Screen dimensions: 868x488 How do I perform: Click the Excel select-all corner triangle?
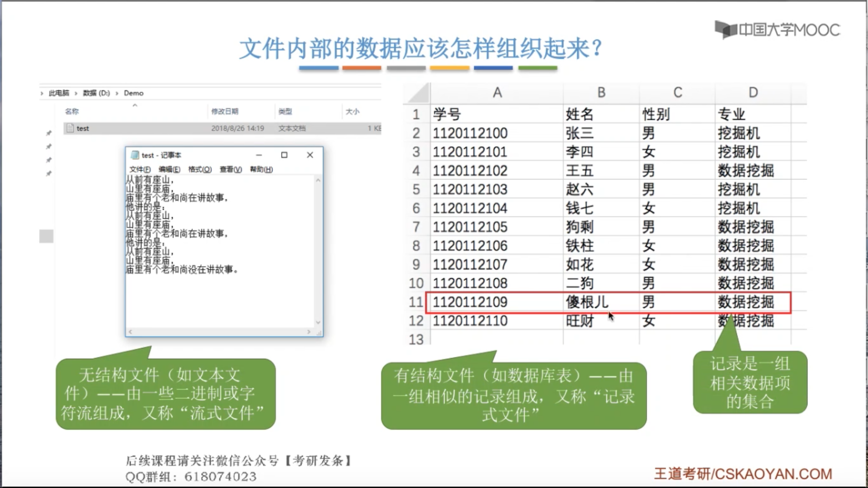pyautogui.click(x=418, y=93)
